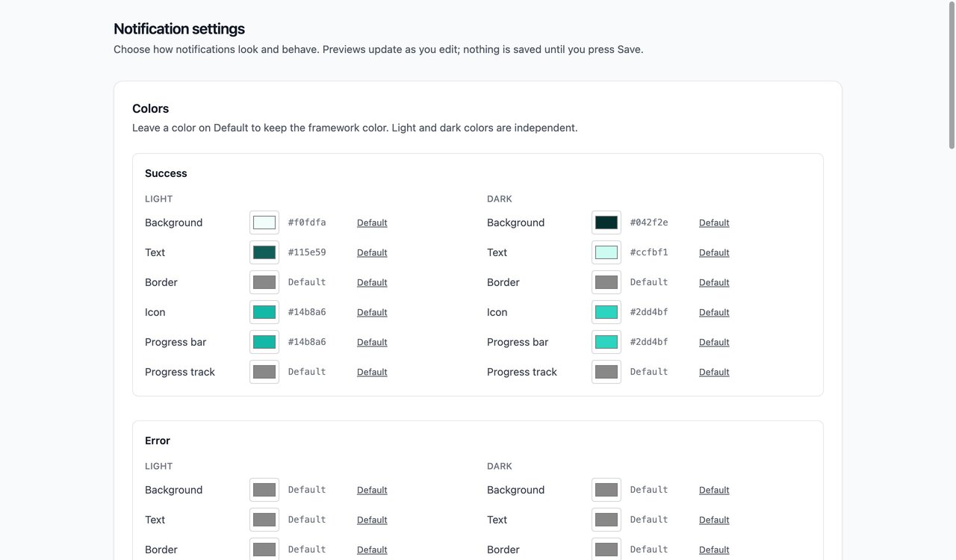The image size is (956, 560).
Task: Open Success light Icon color swatch
Action: (264, 312)
